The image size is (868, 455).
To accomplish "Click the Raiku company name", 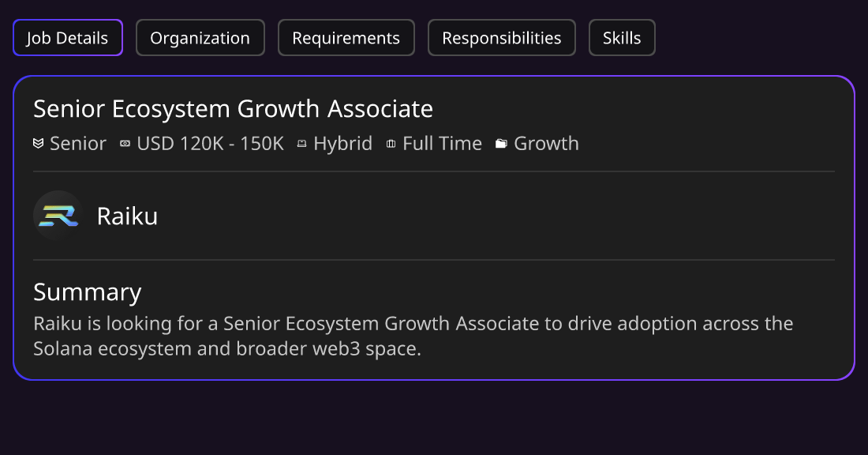I will pos(127,216).
